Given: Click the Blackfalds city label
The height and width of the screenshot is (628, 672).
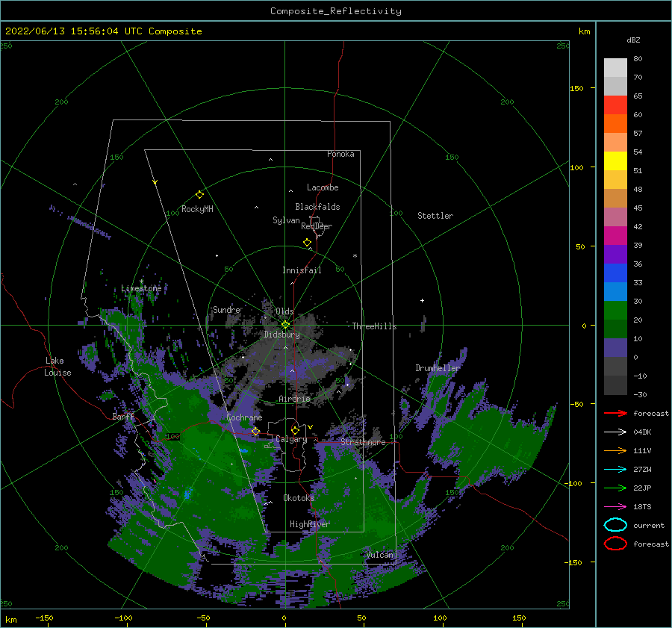Looking at the screenshot, I should [317, 207].
